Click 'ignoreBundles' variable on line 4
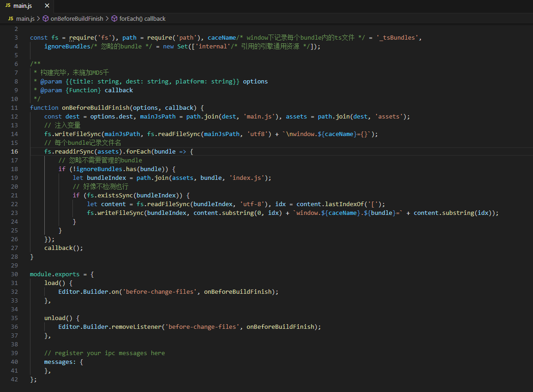 coord(67,46)
